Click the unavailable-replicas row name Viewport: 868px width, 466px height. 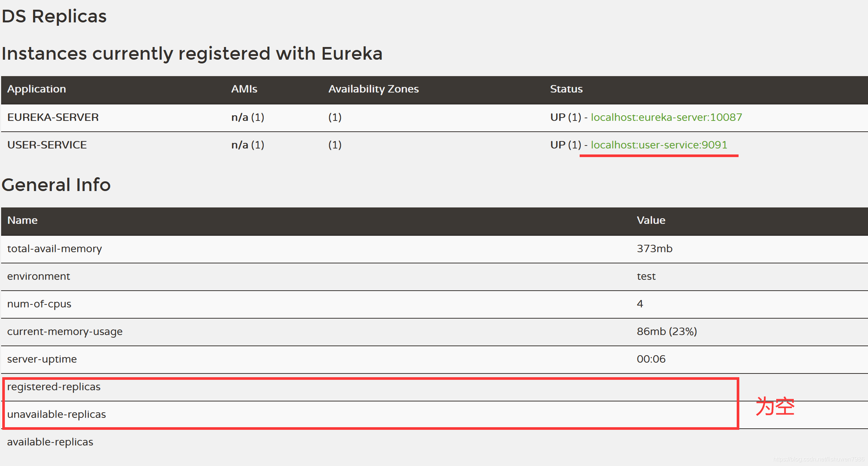56,414
